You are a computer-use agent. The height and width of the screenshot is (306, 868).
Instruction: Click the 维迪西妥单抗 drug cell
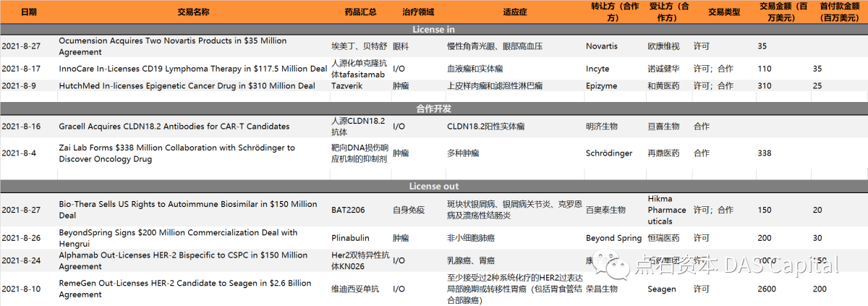coord(355,289)
